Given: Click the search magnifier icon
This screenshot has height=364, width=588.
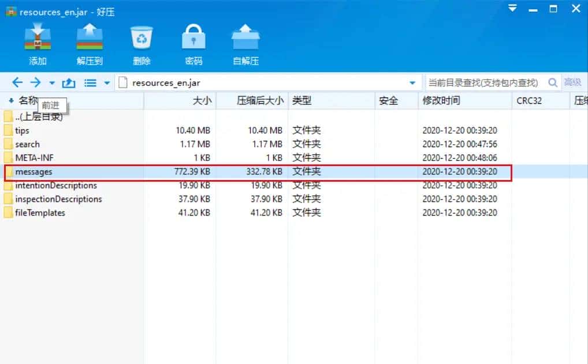Looking at the screenshot, I should [552, 82].
